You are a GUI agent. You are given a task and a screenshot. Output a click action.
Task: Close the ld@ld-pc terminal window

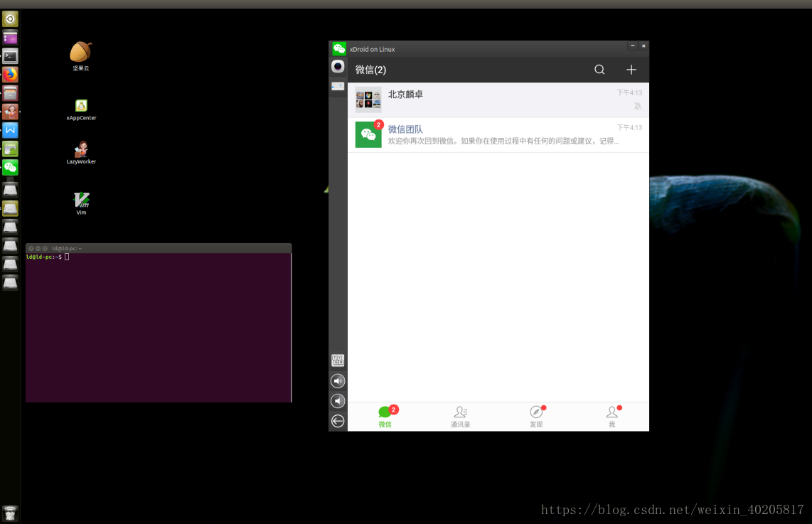[x=31, y=249]
